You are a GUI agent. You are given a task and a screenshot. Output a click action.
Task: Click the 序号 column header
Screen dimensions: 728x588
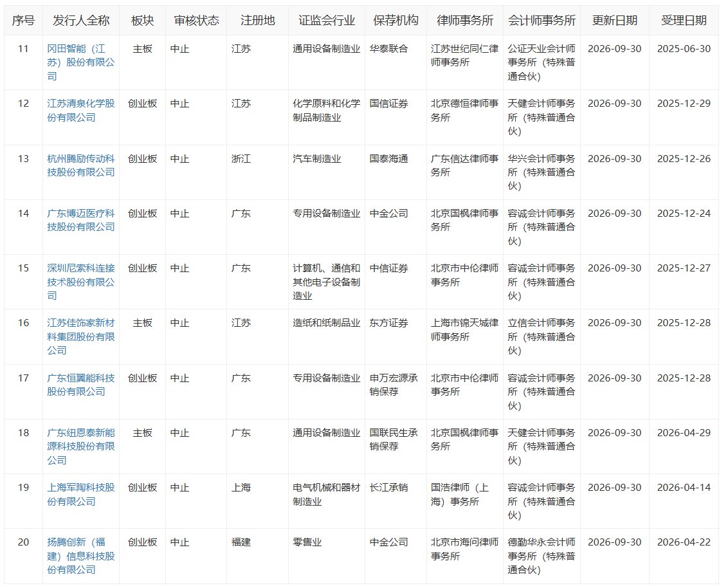point(23,21)
